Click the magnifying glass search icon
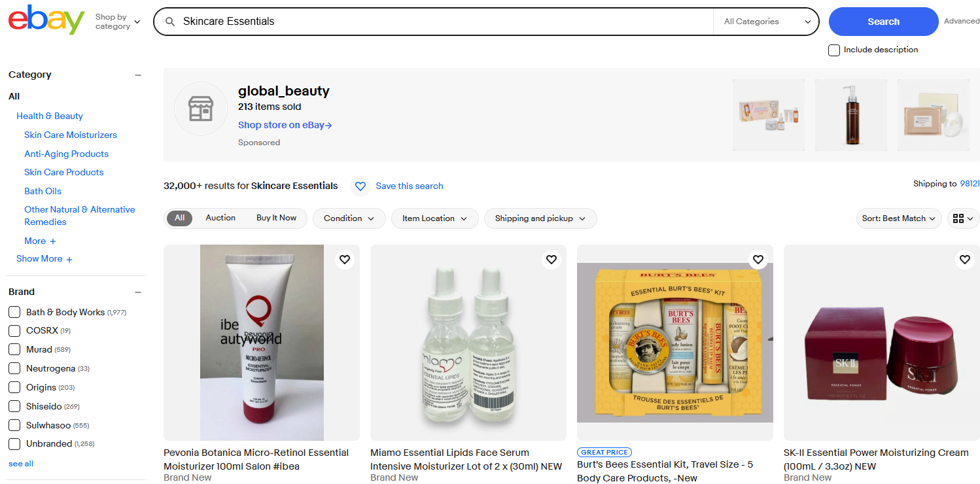This screenshot has height=484, width=980. pyautogui.click(x=170, y=21)
